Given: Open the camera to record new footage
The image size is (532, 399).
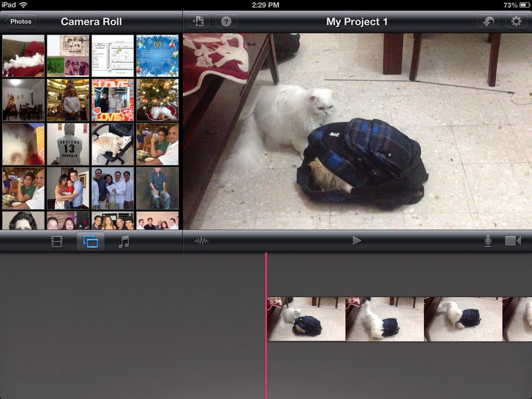Looking at the screenshot, I should tap(512, 240).
